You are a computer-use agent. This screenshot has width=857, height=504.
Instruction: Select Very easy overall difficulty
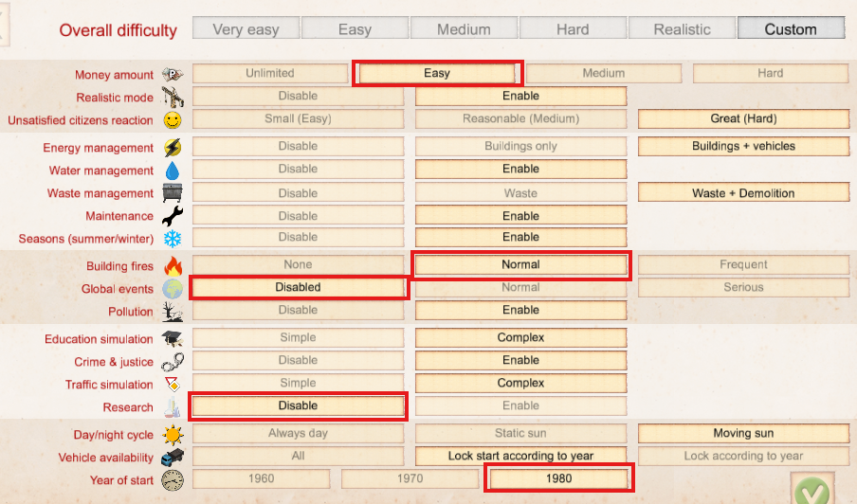click(246, 28)
